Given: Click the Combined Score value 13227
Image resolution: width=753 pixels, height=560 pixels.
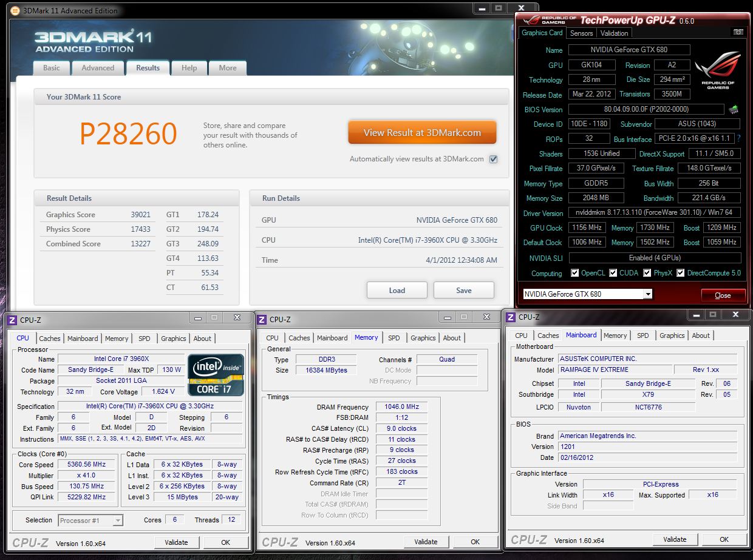Looking at the screenshot, I should (x=140, y=244).
